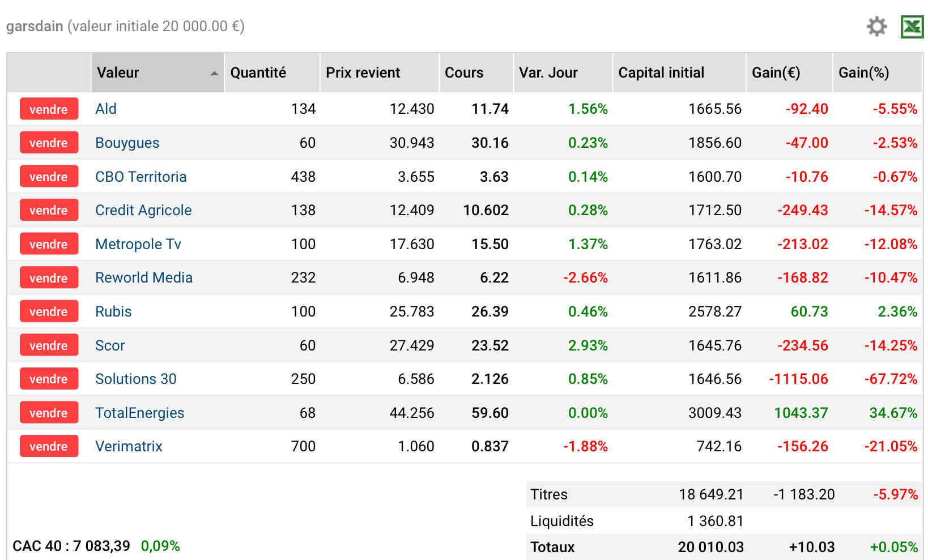The image size is (928, 560).
Task: Click the garsdain portfolio name
Action: pyautogui.click(x=35, y=27)
